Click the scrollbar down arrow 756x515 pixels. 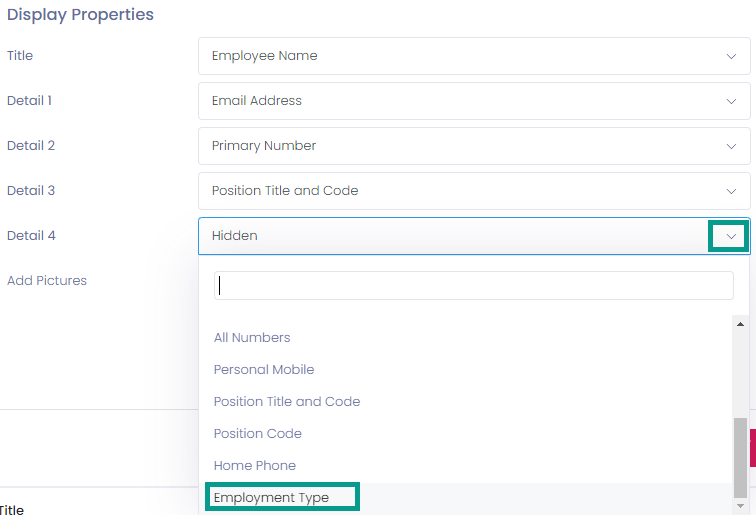point(740,506)
